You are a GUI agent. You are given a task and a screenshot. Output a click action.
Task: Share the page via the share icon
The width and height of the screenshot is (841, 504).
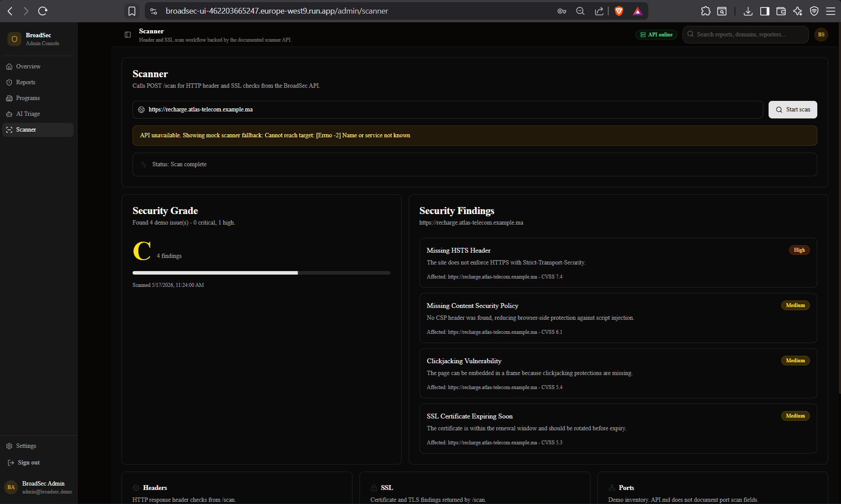pyautogui.click(x=599, y=11)
